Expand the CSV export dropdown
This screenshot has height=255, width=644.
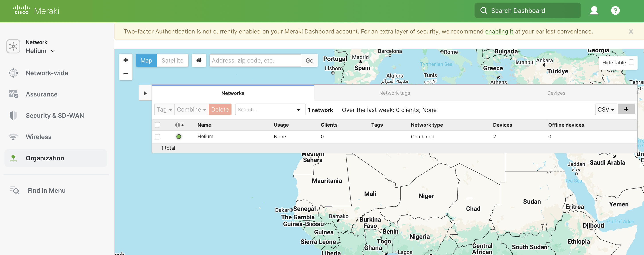pyautogui.click(x=606, y=110)
